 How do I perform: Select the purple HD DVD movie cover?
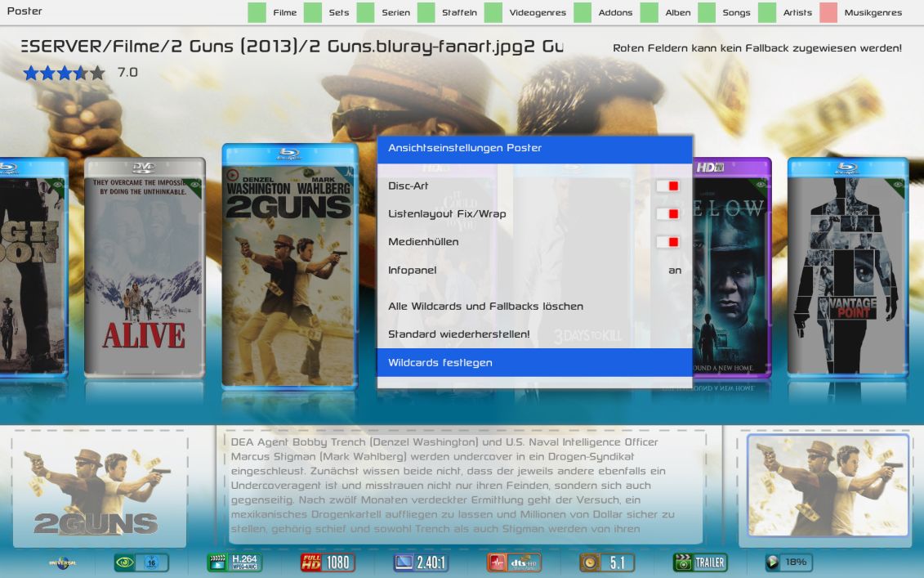coord(732,267)
